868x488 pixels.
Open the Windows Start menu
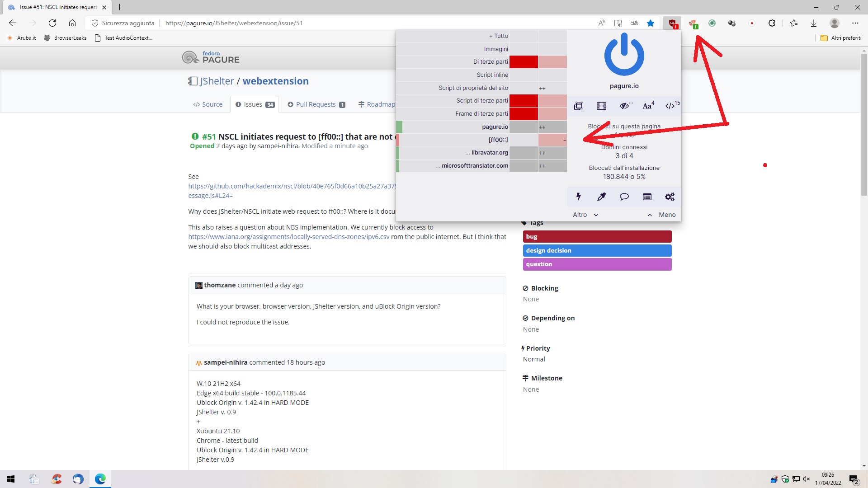click(11, 479)
